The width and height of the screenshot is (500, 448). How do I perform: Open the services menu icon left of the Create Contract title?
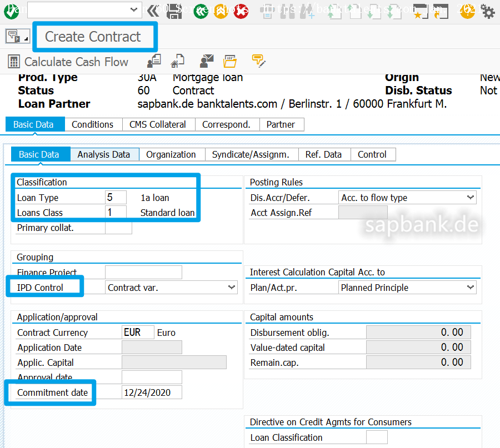pyautogui.click(x=18, y=36)
